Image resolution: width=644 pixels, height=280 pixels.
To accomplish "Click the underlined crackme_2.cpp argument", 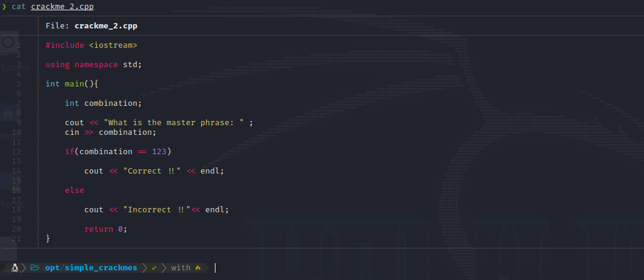I will [62, 7].
